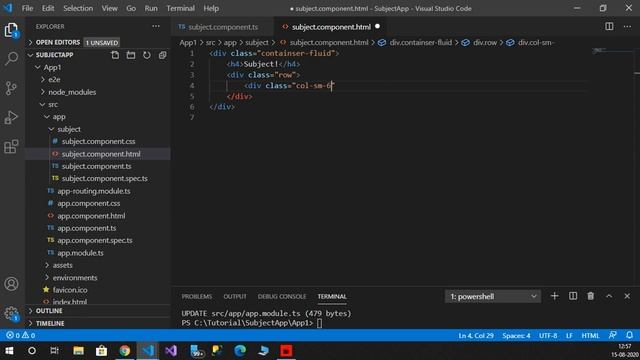Change indentation via Spaces: 4
Screen dimensions: 640x360
pyautogui.click(x=516, y=336)
